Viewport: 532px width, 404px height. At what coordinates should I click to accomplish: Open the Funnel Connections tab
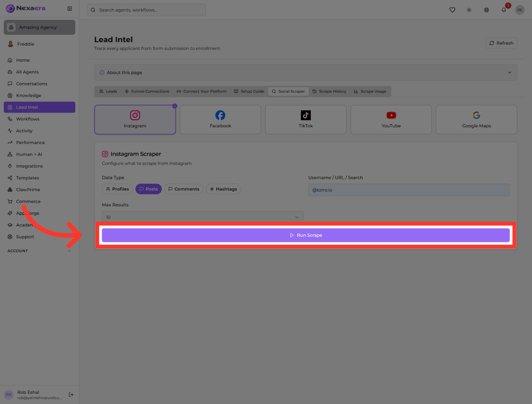(x=147, y=91)
